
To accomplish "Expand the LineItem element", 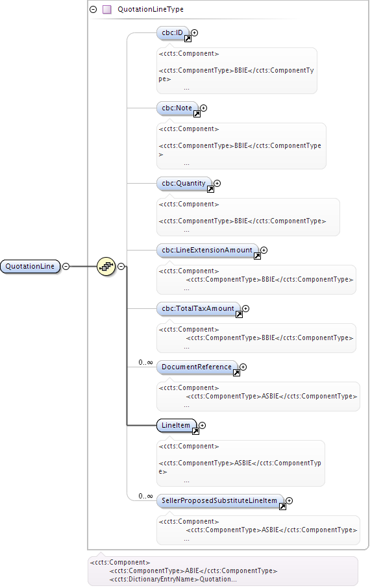I will (203, 426).
